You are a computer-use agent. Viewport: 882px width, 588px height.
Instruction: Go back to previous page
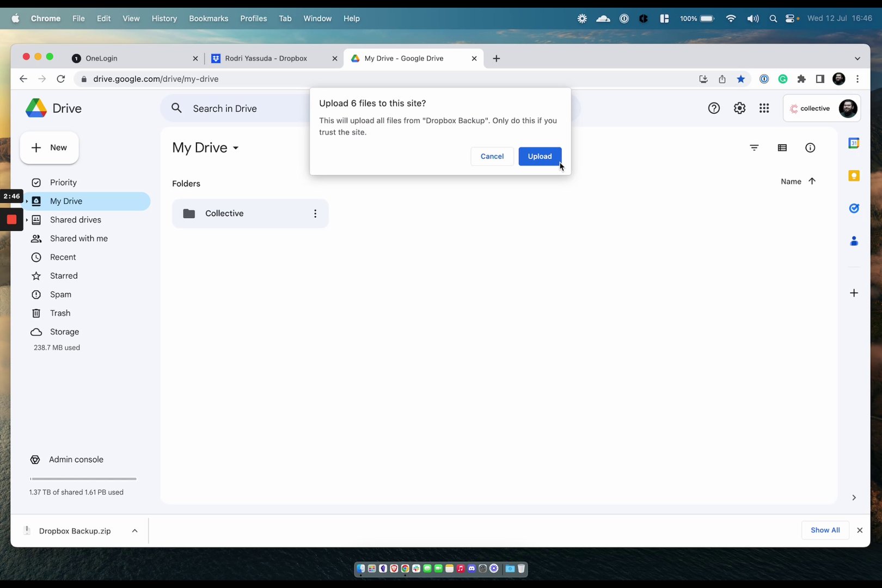coord(23,79)
